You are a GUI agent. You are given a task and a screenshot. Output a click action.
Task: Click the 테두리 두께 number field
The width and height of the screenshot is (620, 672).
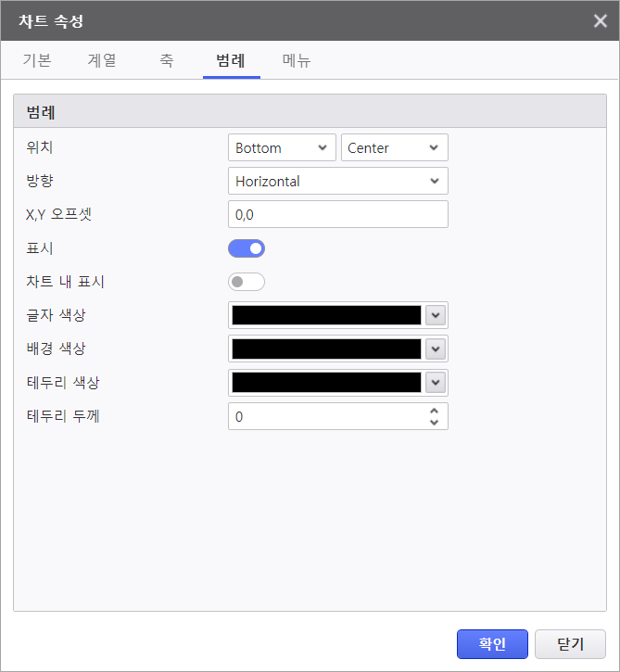pos(326,416)
